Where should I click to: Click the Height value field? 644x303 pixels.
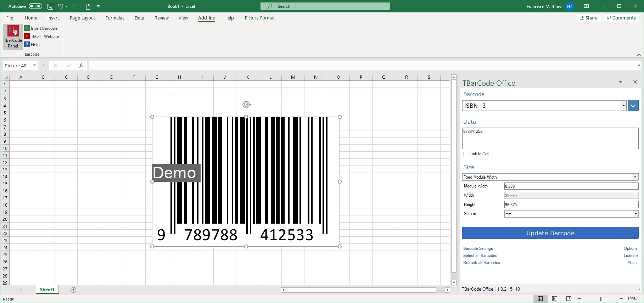(571, 204)
